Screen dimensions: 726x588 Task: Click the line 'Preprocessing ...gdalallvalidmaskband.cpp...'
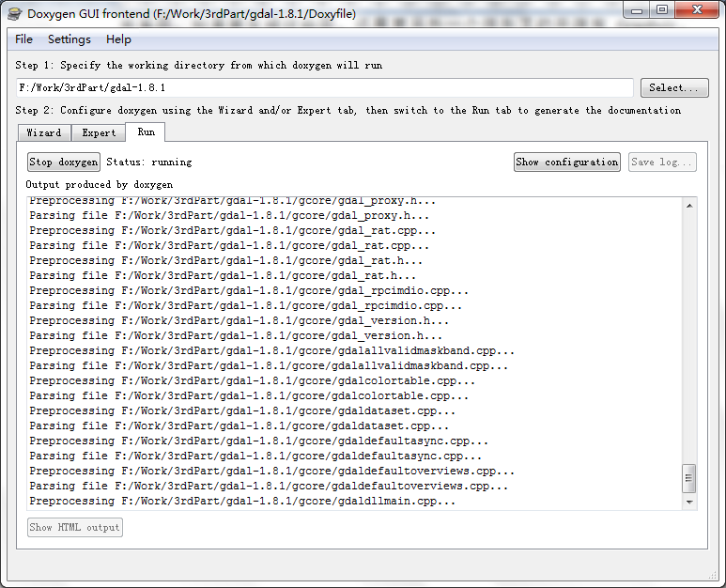272,351
